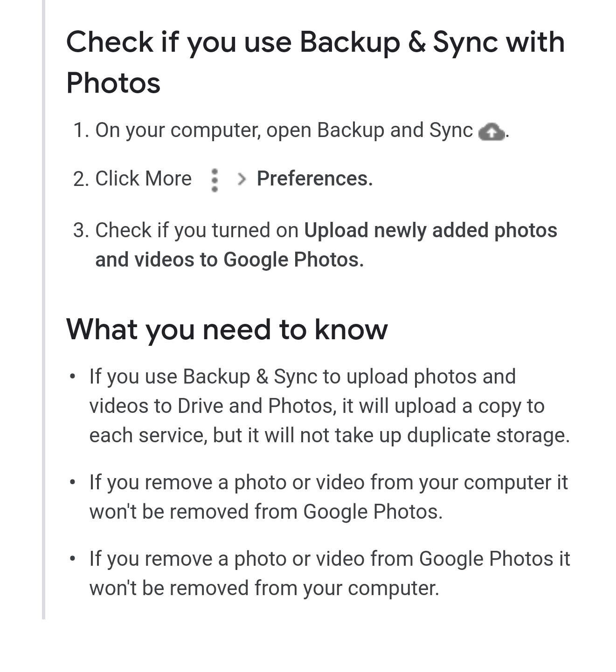Click the 'Check if you use Backup & Sync' heading
Image resolution: width=616 pixels, height=672 pixels.
[x=315, y=62]
